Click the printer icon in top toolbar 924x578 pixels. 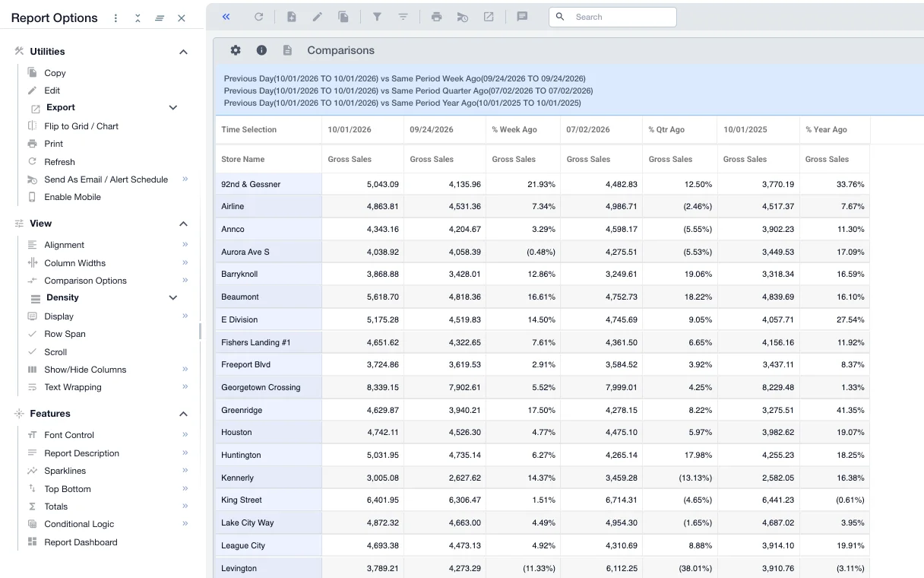click(436, 17)
